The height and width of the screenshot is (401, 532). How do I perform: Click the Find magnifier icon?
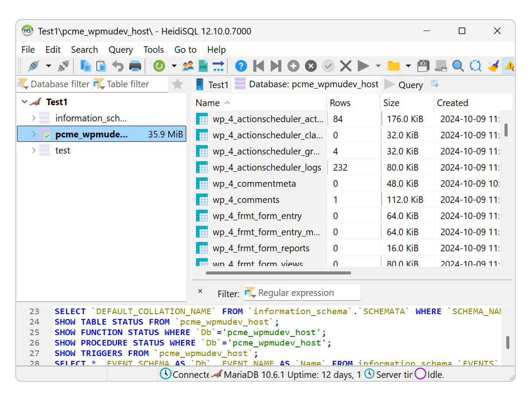click(x=458, y=66)
